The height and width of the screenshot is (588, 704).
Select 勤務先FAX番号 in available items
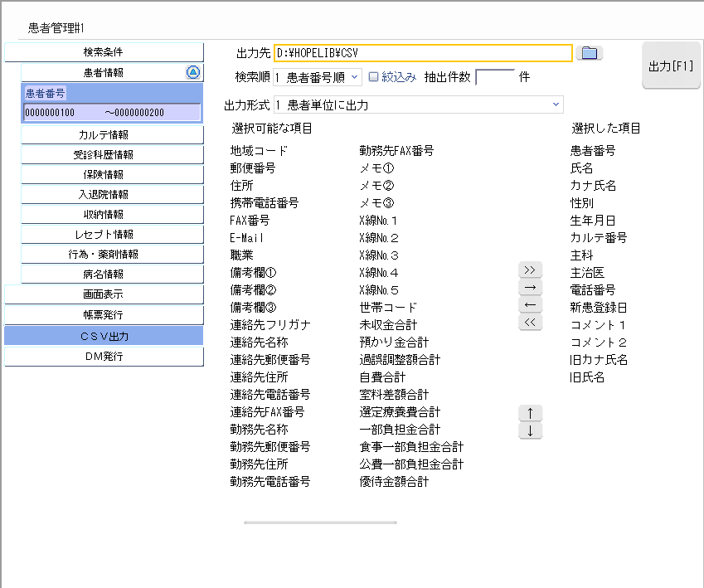396,150
